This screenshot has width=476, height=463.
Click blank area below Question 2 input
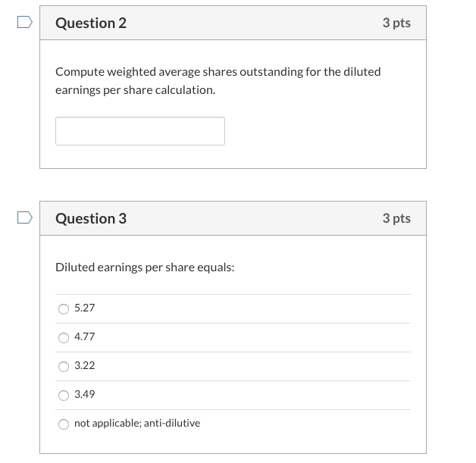(318, 155)
